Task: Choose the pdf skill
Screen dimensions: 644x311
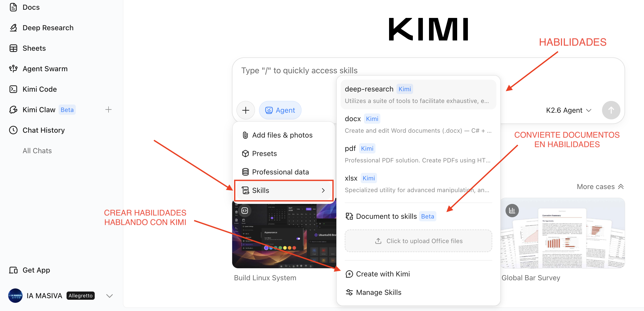Action: pos(418,154)
